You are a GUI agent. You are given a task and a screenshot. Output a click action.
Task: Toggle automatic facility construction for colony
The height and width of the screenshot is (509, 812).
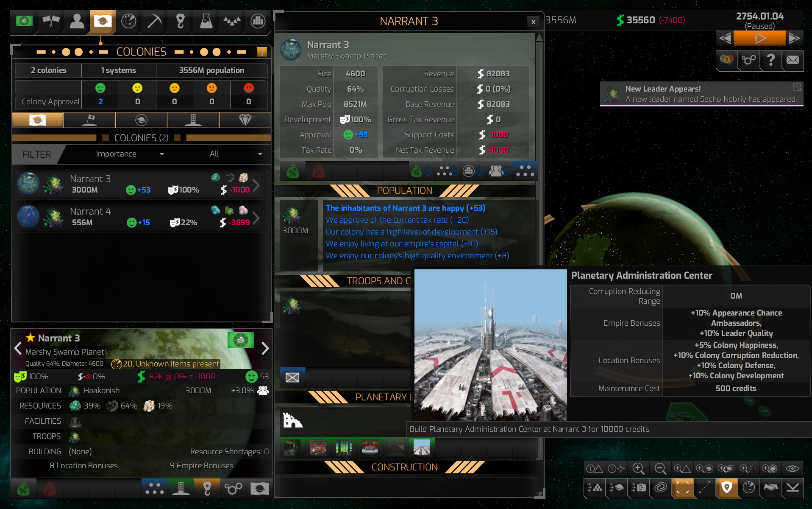pyautogui.click(x=473, y=171)
